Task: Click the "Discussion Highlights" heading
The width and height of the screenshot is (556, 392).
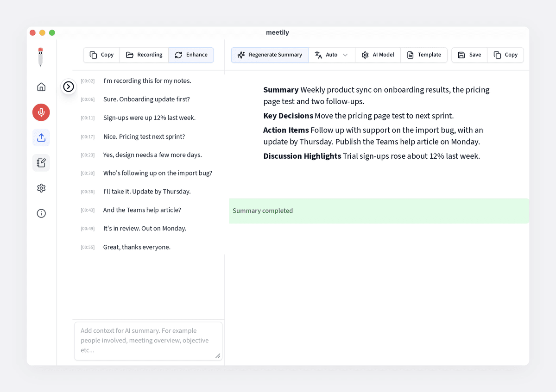Action: pyautogui.click(x=302, y=156)
